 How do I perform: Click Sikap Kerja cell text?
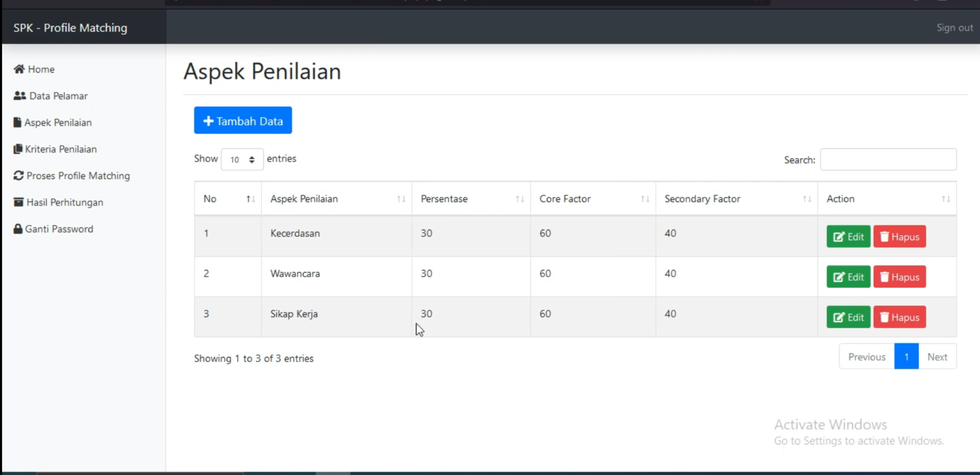[294, 314]
